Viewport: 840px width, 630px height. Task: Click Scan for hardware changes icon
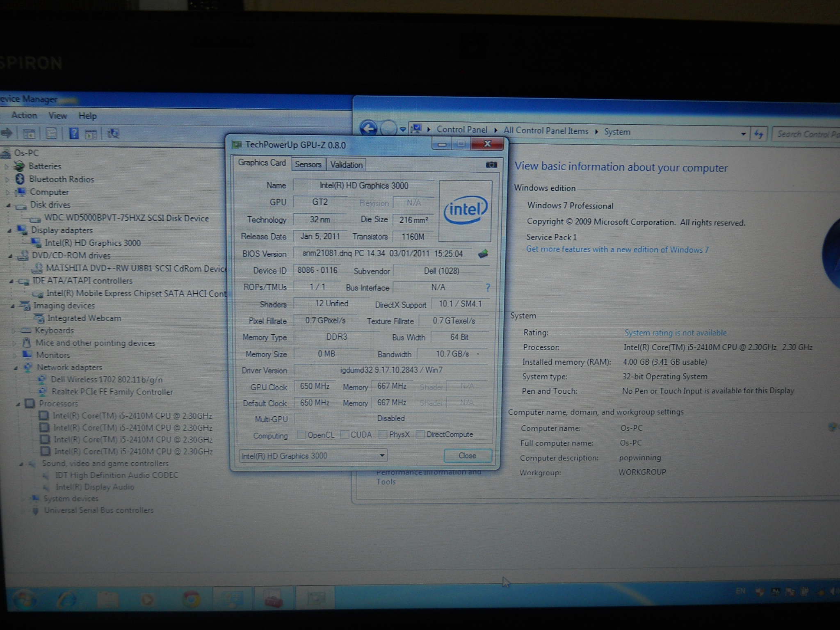(x=113, y=133)
